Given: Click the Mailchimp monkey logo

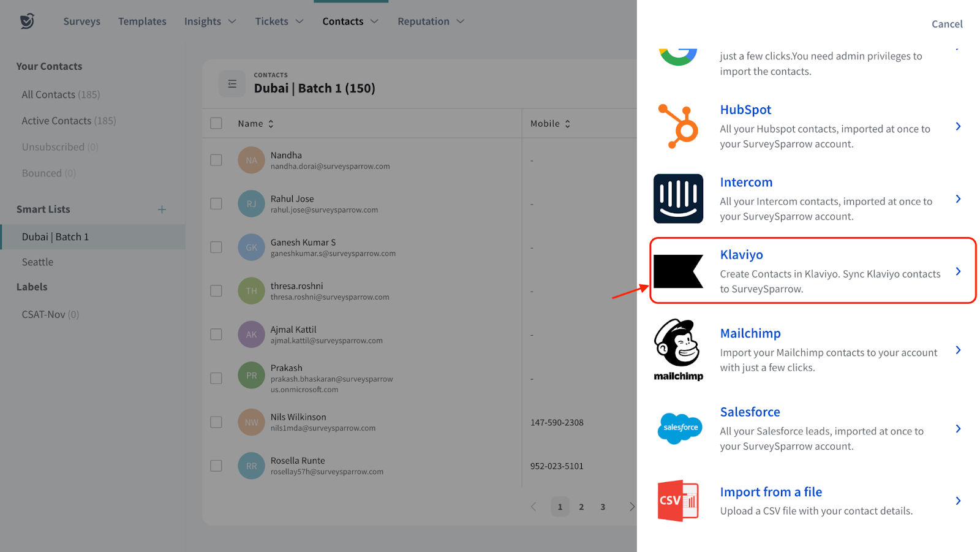Looking at the screenshot, I should pos(678,349).
